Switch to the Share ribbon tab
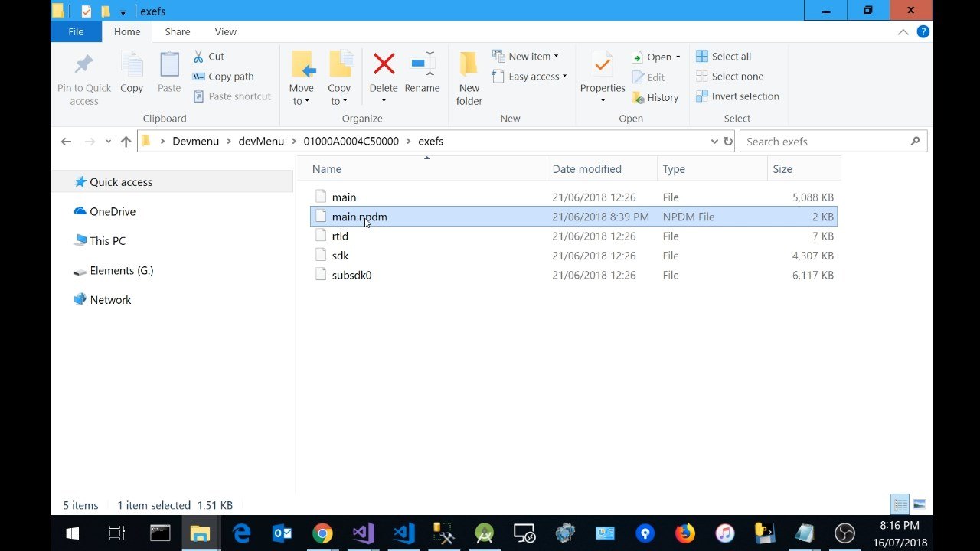This screenshot has height=551, width=980. click(x=178, y=31)
